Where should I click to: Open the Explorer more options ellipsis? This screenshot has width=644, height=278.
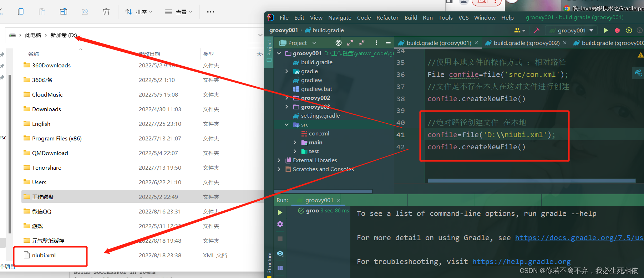coord(211,12)
